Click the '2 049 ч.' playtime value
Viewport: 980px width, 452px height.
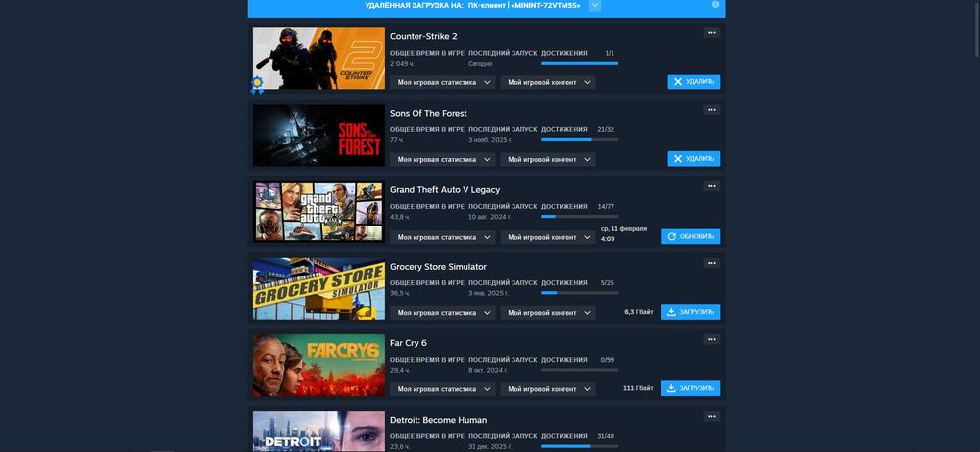pyautogui.click(x=401, y=64)
